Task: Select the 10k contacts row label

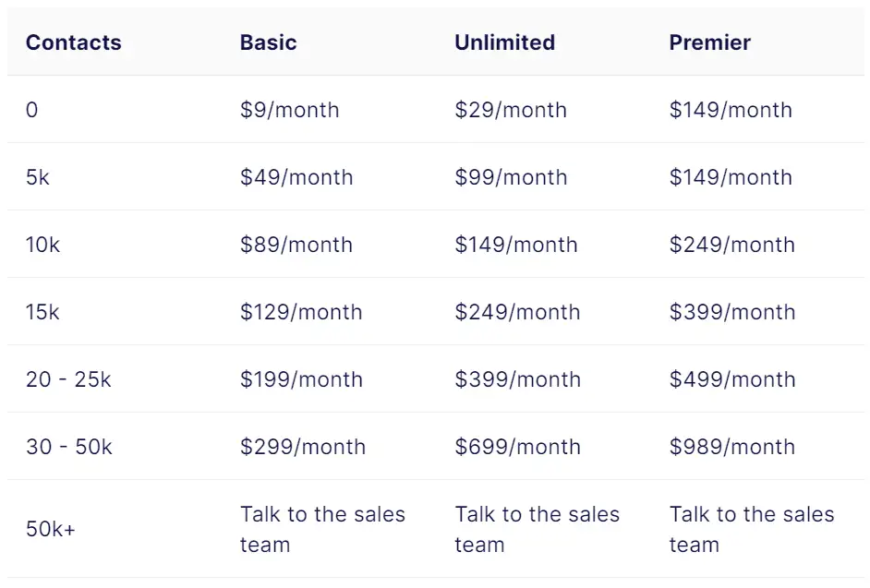Action: coord(42,245)
